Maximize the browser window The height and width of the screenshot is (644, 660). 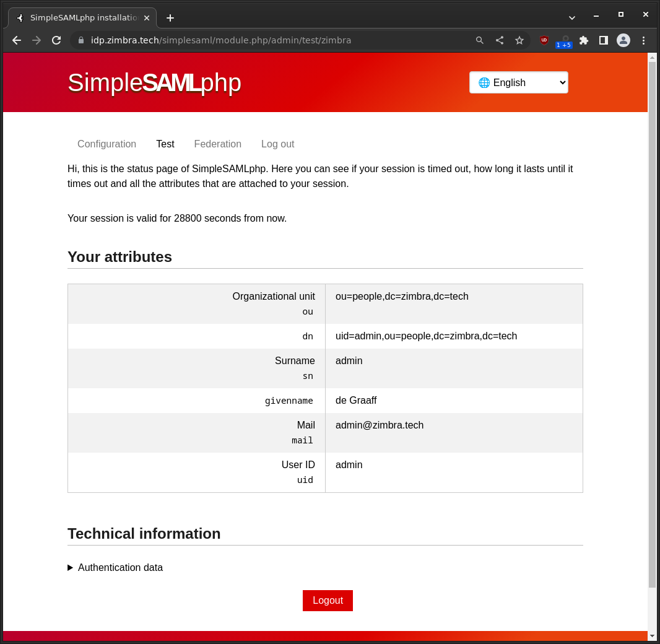(621, 14)
